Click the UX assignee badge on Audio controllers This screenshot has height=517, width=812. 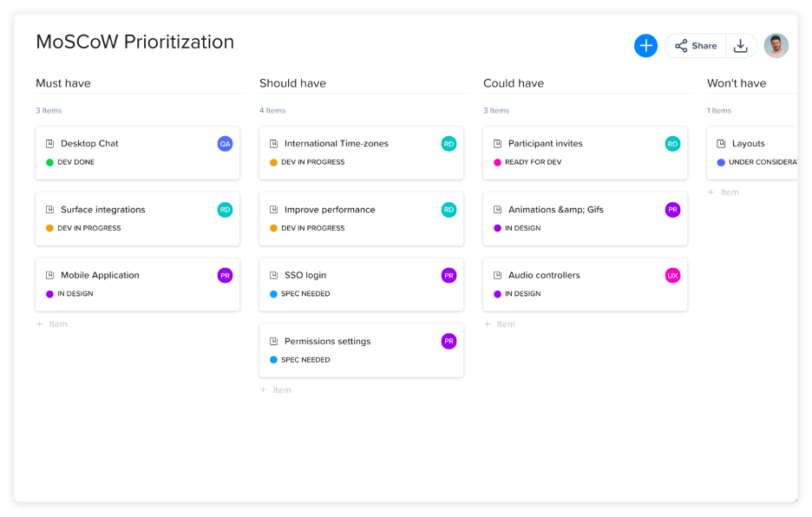(x=672, y=276)
